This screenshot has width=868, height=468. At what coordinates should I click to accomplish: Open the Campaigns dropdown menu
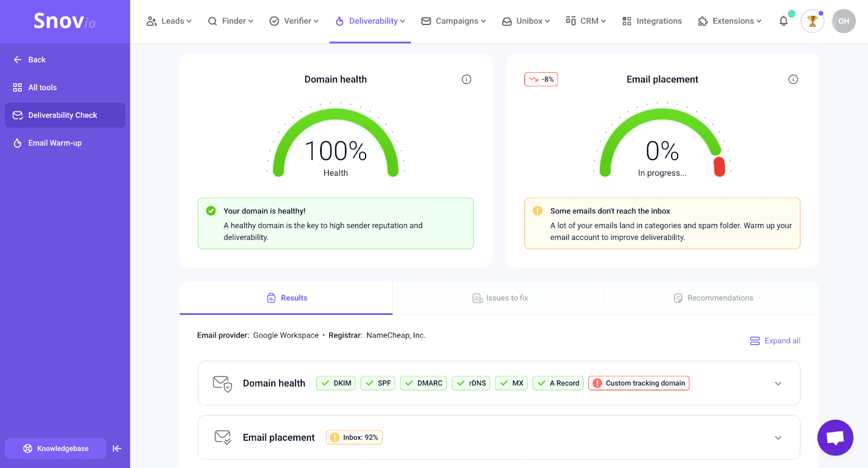(454, 21)
